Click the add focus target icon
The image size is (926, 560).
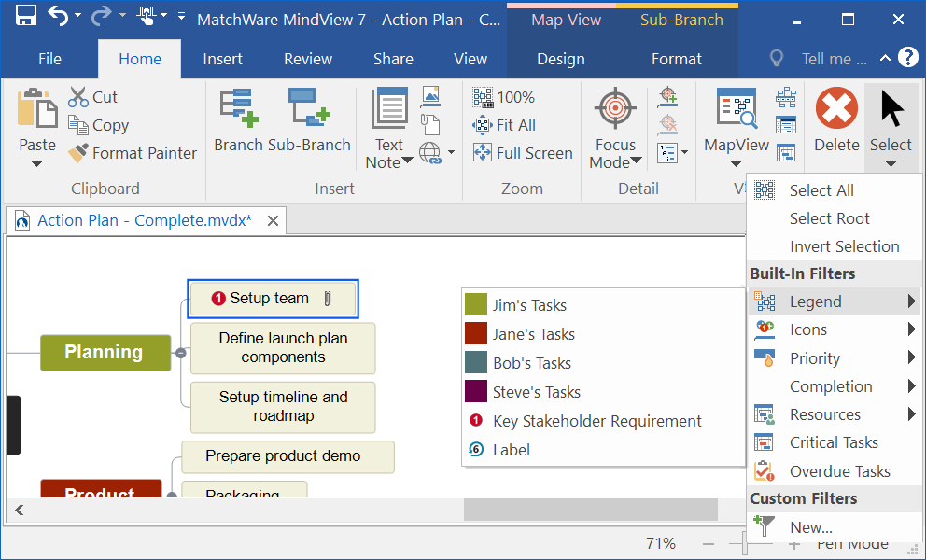point(668,97)
